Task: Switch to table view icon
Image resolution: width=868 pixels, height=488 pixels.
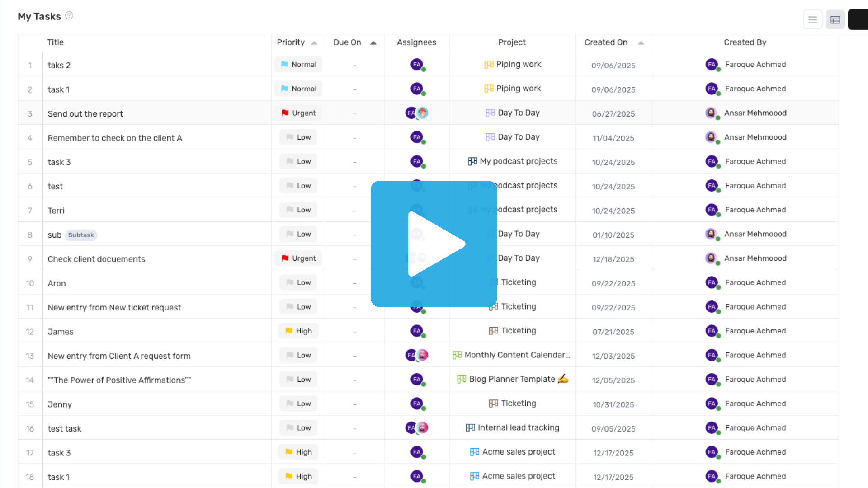Action: (835, 20)
